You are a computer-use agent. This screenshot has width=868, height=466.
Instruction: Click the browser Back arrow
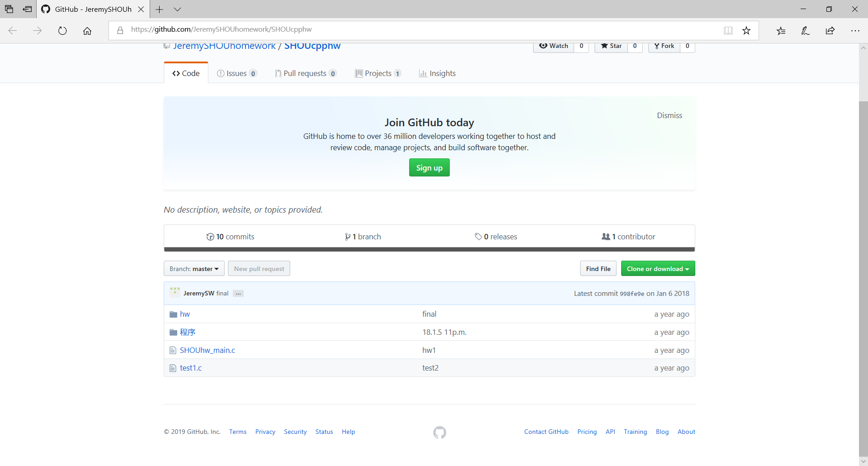point(13,30)
